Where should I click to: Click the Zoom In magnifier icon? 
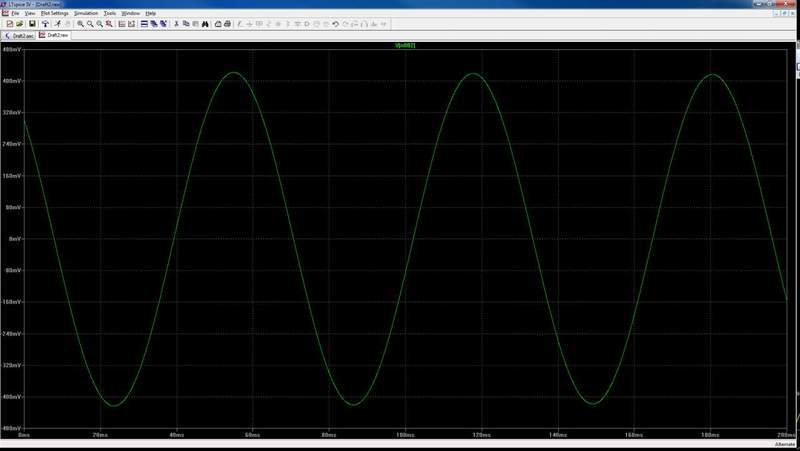point(80,23)
